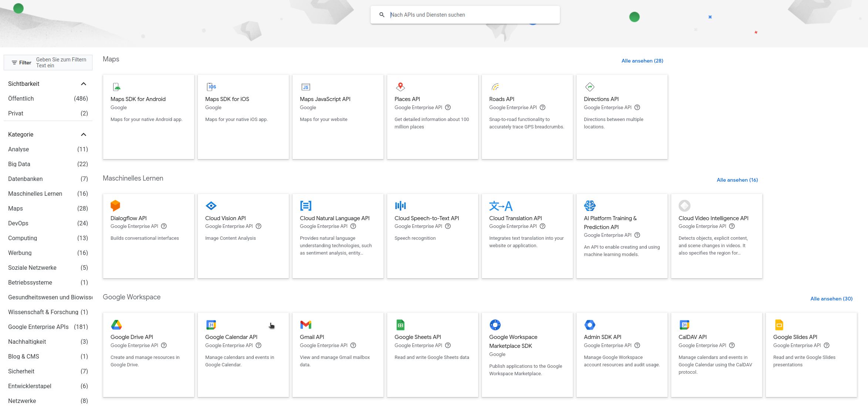
Task: Click the search magnifier icon
Action: [382, 15]
